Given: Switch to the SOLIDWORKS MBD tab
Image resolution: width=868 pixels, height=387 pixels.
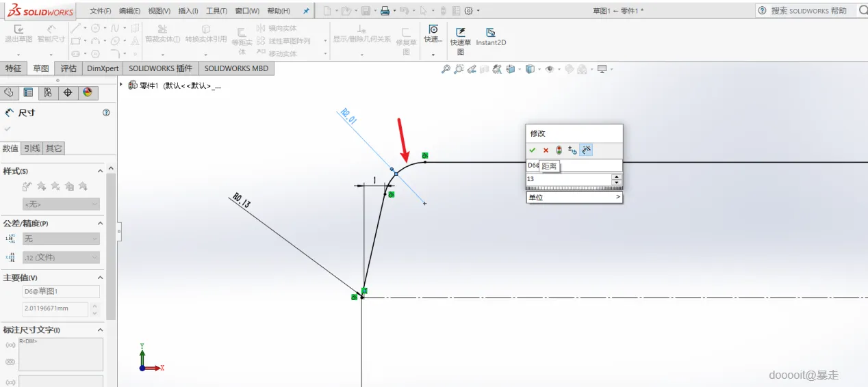Looking at the screenshot, I should click(236, 68).
